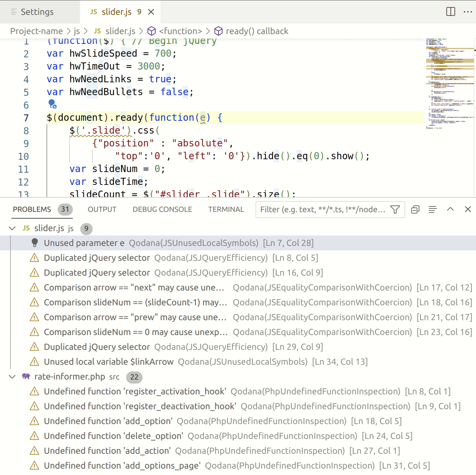Click the warning triangle beside Duplicated jQuery selector

(34, 258)
